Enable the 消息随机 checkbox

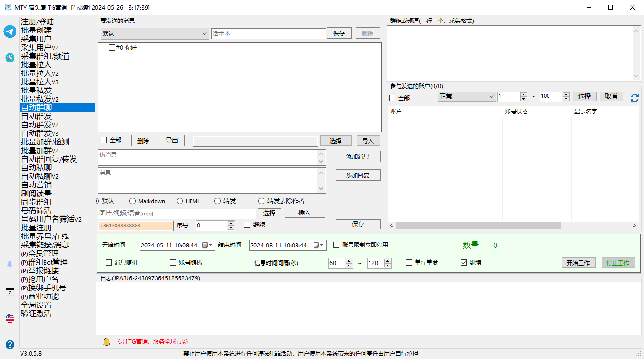point(108,263)
